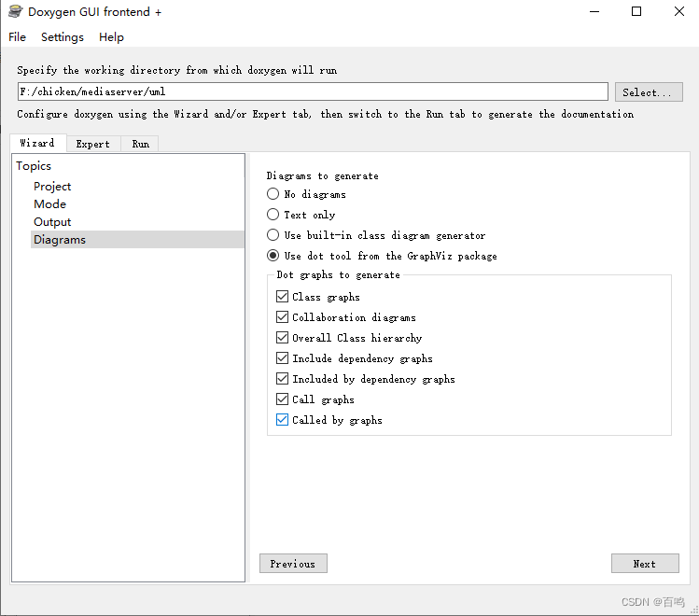Image resolution: width=699 pixels, height=616 pixels.
Task: Switch to the Run tab
Action: 140,144
